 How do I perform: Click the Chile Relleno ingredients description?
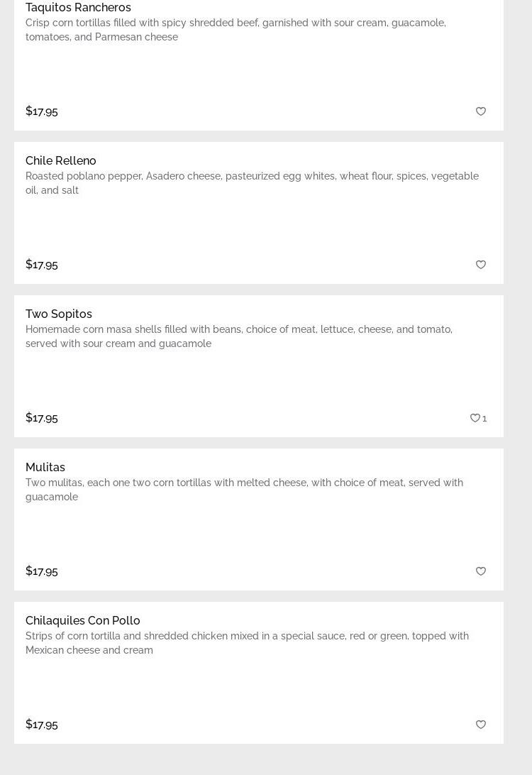(252, 183)
